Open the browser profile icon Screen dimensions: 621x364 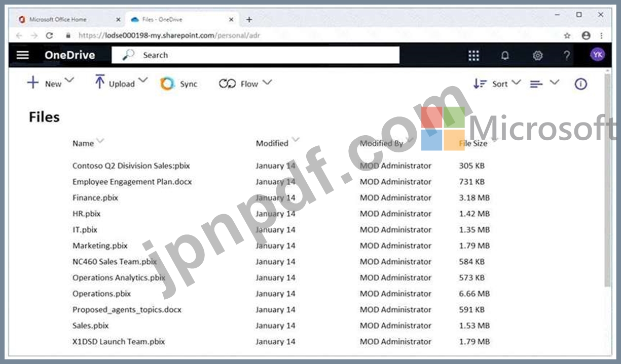point(586,35)
